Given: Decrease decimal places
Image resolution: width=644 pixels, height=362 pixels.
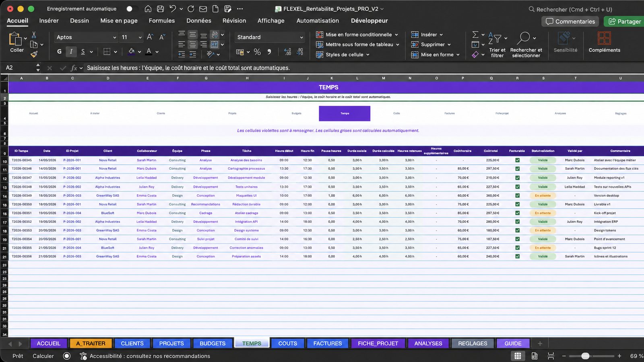Looking at the screenshot, I should pyautogui.click(x=300, y=52).
